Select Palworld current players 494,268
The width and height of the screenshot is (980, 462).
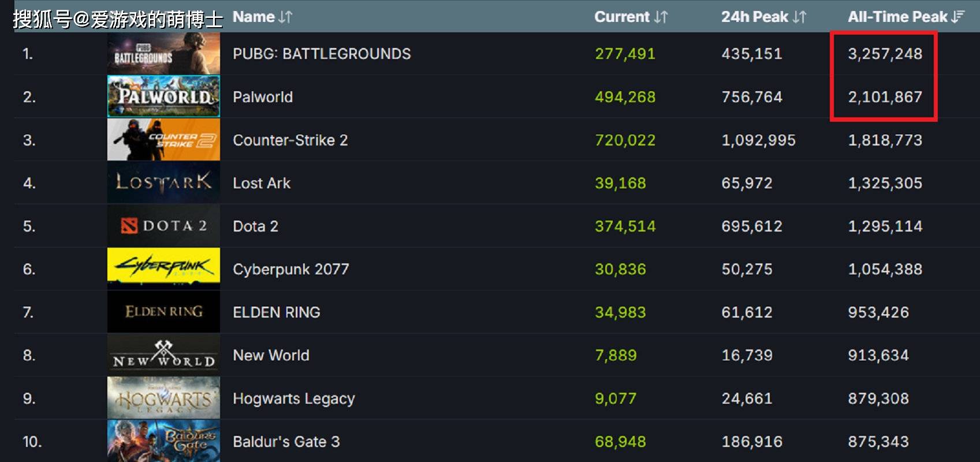pos(625,97)
